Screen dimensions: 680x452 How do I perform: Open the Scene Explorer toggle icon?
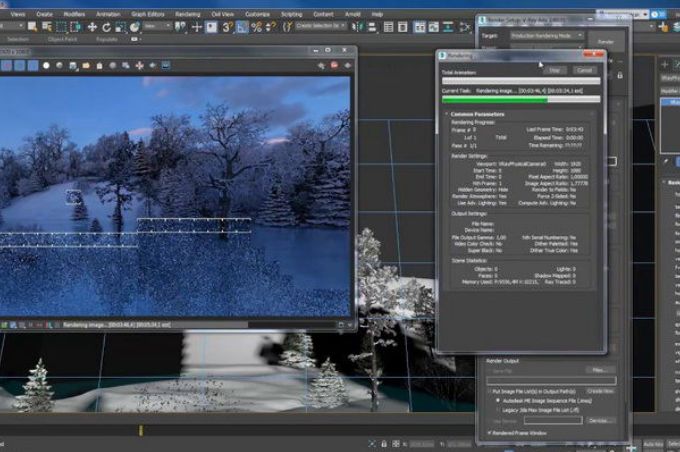point(389,27)
